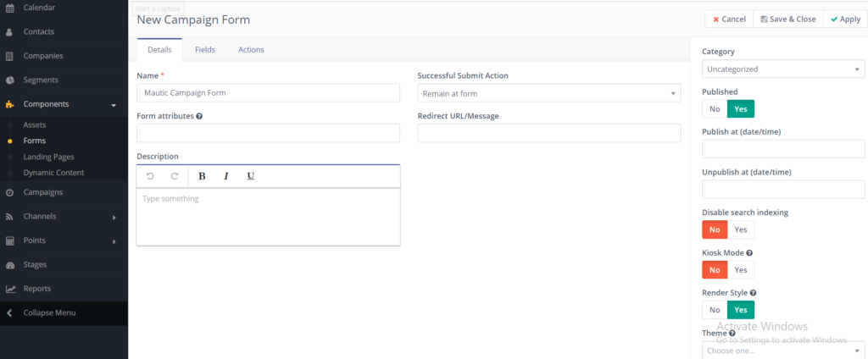Click the Reports line chart icon

(x=10, y=289)
